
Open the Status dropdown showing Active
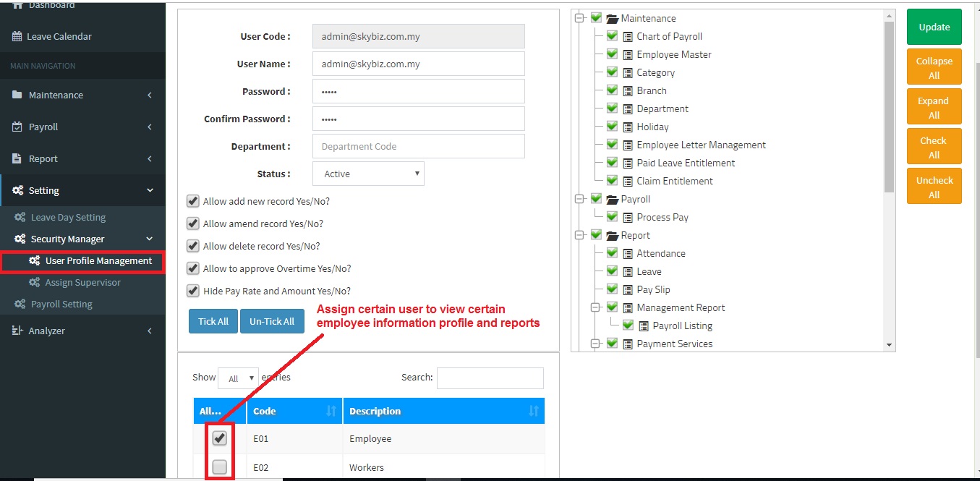coord(368,174)
